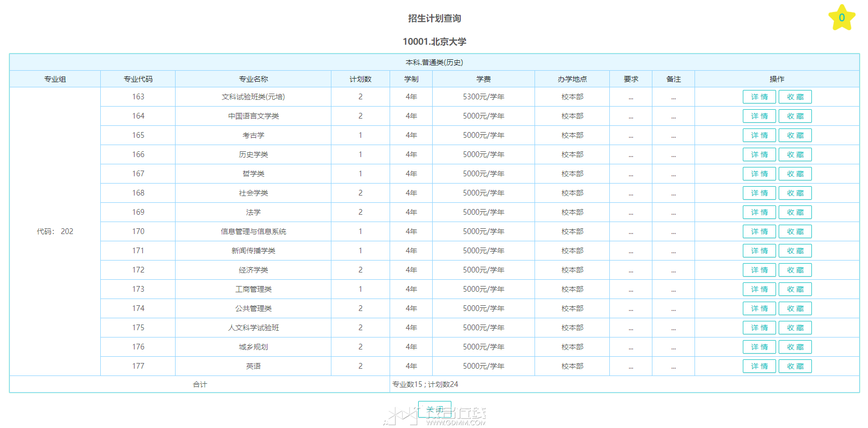Add 工商管理类 to favorites

(795, 289)
